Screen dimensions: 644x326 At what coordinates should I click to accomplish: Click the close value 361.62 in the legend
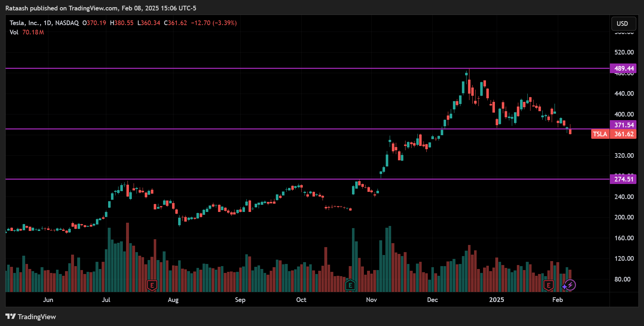point(177,23)
